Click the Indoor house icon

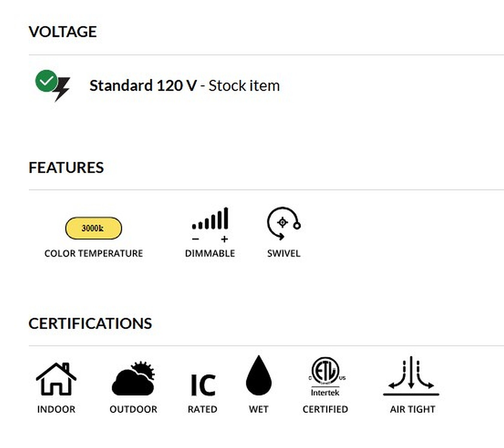click(x=56, y=379)
